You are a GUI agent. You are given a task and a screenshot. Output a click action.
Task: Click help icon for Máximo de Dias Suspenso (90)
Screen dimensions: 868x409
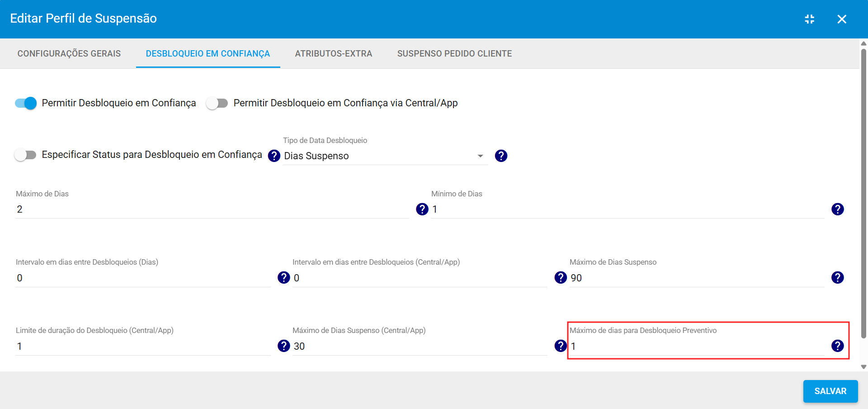click(x=837, y=277)
